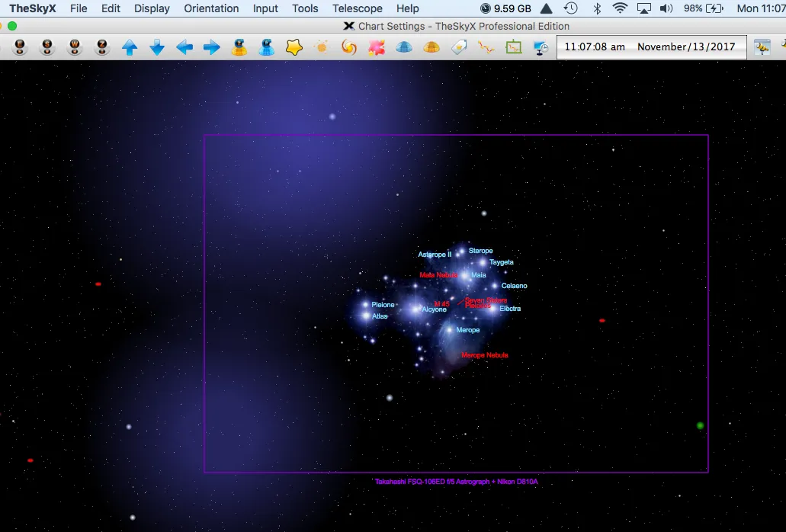Click the look West 'W' toolbar button
This screenshot has width=786, height=532.
tap(75, 47)
